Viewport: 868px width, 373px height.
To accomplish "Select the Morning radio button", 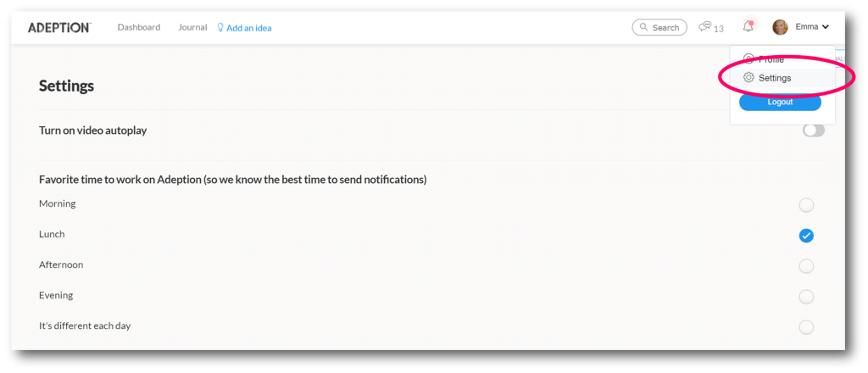I will coord(806,205).
